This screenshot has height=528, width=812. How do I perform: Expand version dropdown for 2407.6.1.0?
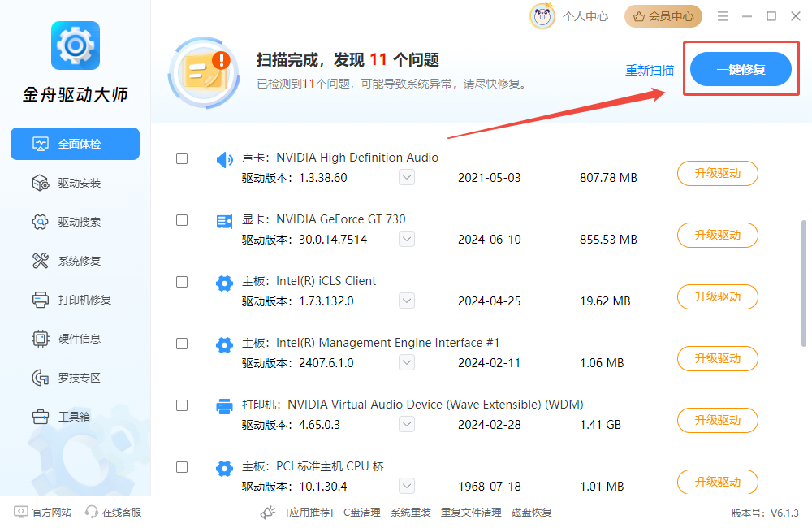pyautogui.click(x=407, y=362)
